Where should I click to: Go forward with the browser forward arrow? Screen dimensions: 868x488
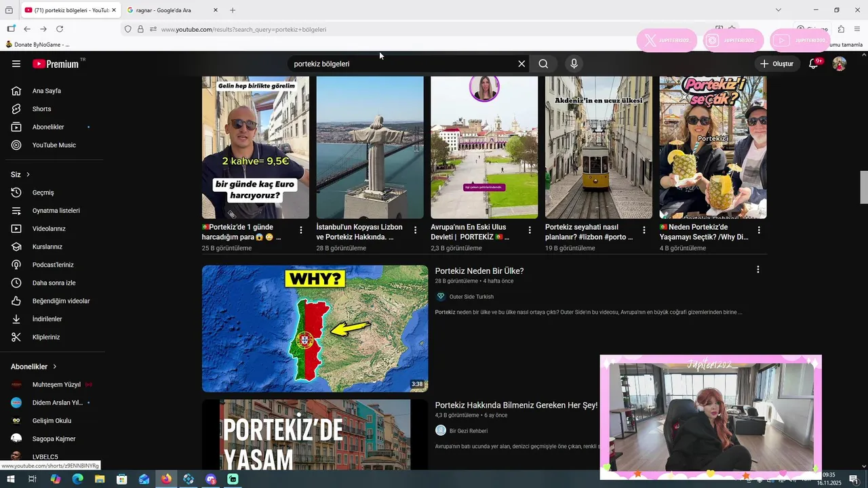[x=43, y=29]
